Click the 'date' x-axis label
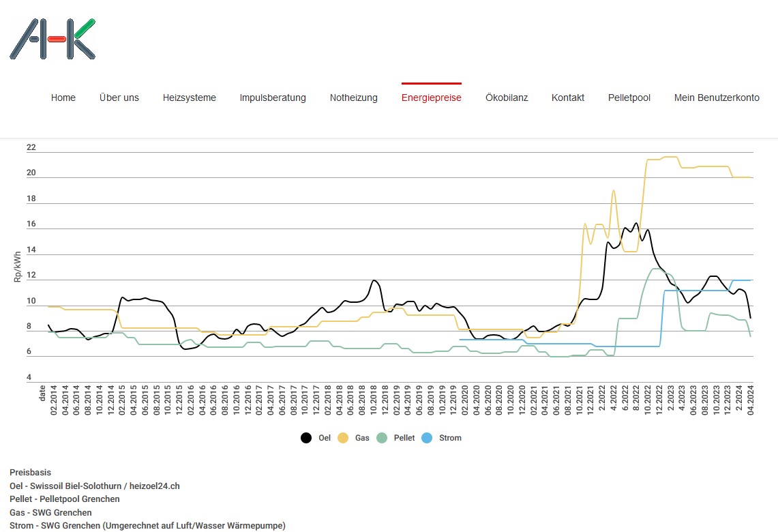Viewport: 778px width, 532px height. click(x=42, y=393)
